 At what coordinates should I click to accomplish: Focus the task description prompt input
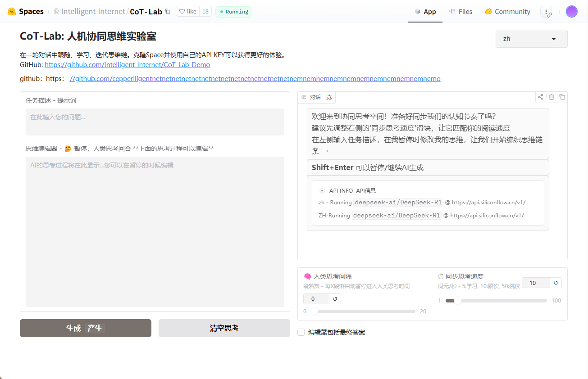tap(155, 122)
